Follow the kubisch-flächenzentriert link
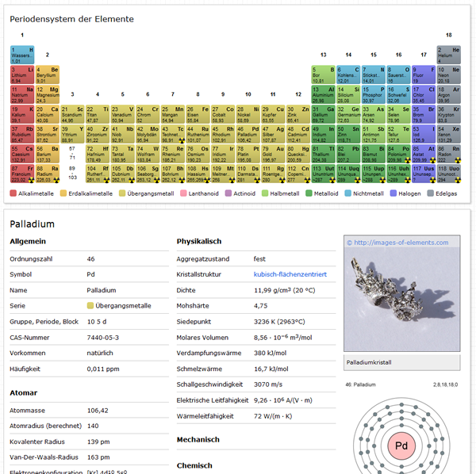This screenshot has height=474, width=476. coord(290,274)
